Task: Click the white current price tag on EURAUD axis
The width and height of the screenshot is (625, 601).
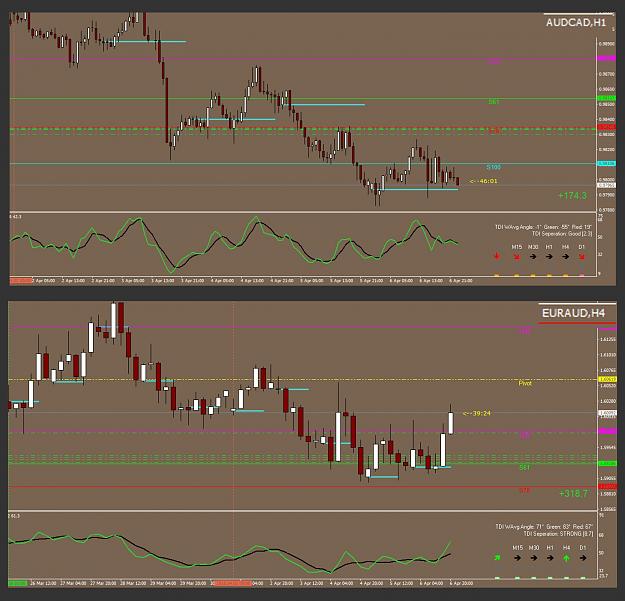Action: point(607,413)
